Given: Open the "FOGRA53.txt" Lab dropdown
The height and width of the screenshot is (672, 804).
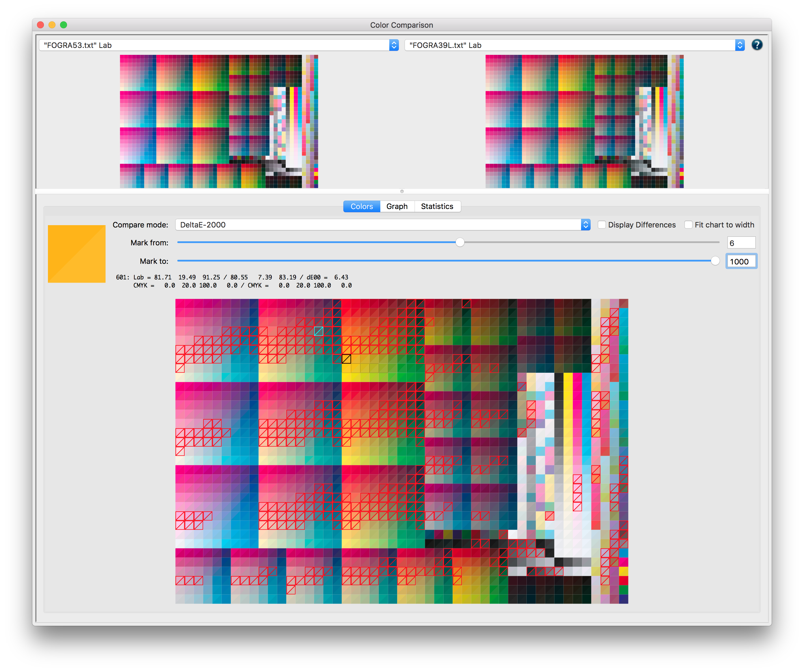Looking at the screenshot, I should (x=219, y=45).
